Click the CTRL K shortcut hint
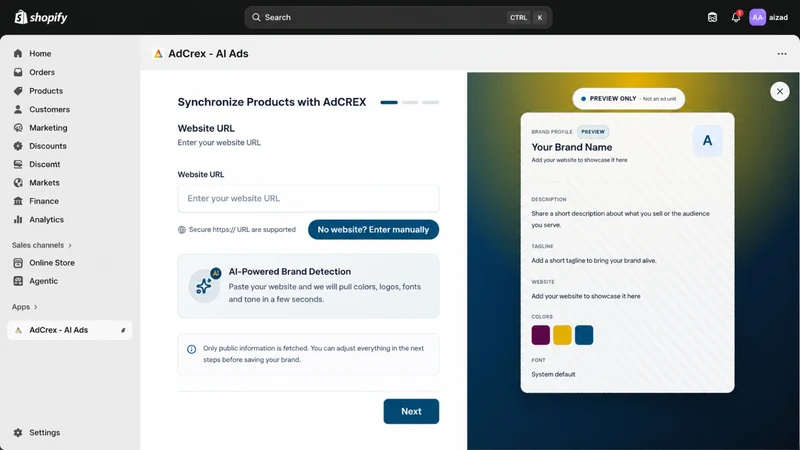Screen dimensions: 800x450 pos(527,17)
